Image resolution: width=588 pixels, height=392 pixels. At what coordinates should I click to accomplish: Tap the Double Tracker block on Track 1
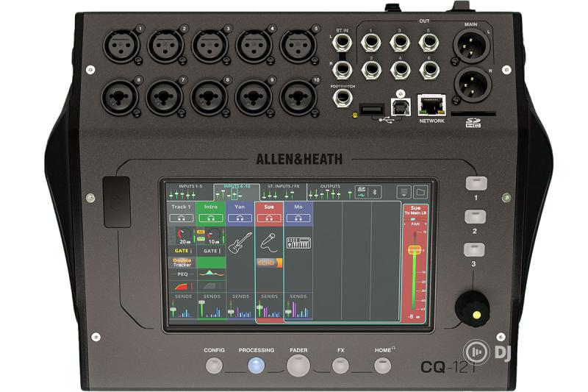point(182,263)
